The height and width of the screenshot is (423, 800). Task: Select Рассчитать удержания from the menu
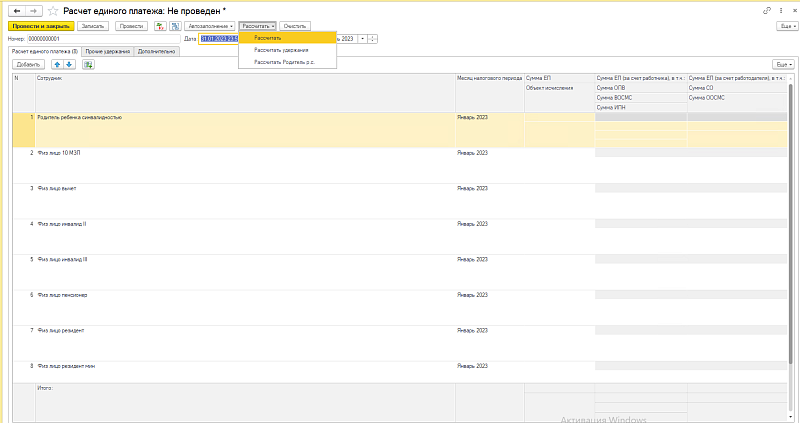tap(281, 49)
